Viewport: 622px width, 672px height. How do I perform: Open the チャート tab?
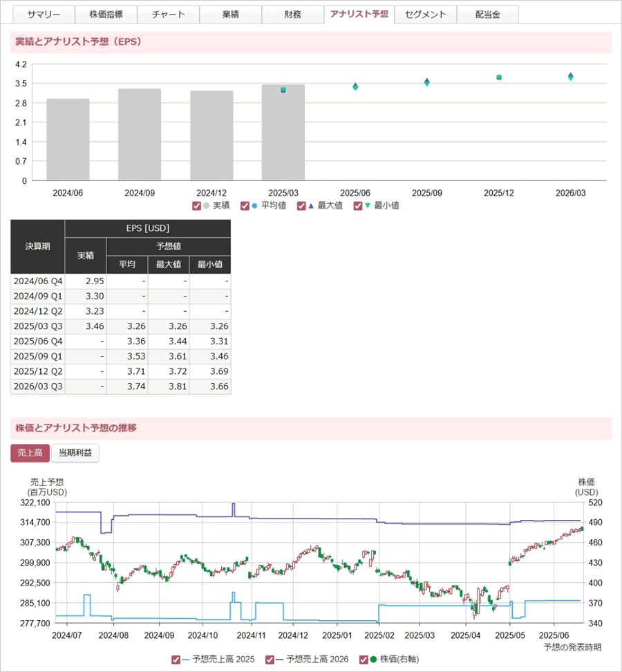(169, 14)
